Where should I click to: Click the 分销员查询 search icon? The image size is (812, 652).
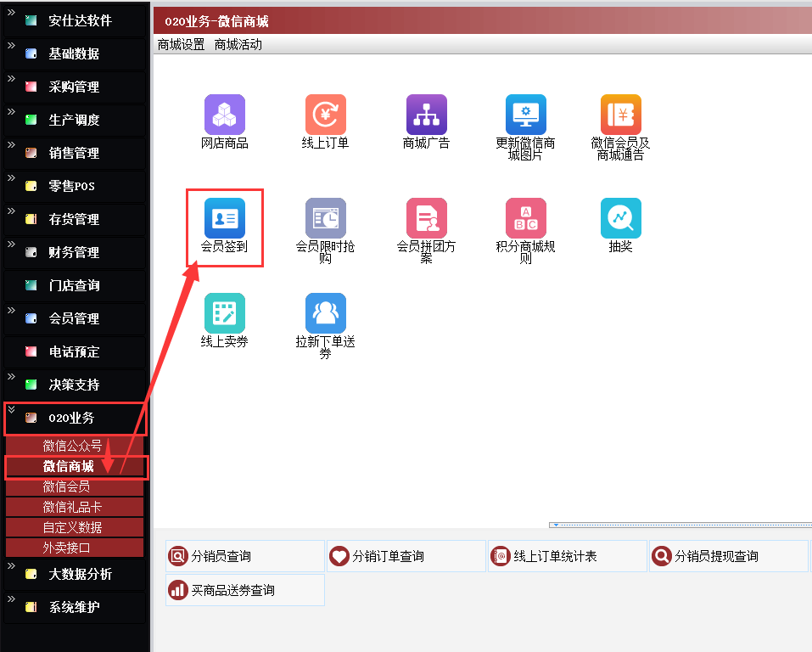pos(178,556)
